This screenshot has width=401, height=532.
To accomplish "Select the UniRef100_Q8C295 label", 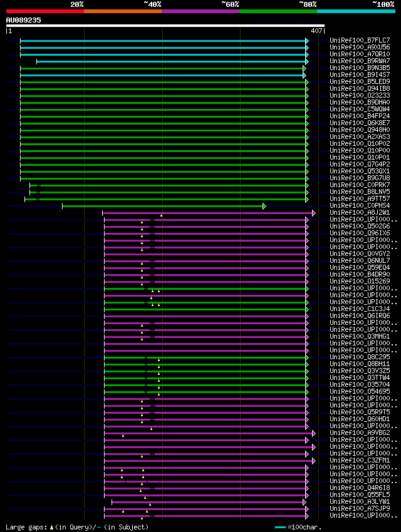I will [360, 357].
